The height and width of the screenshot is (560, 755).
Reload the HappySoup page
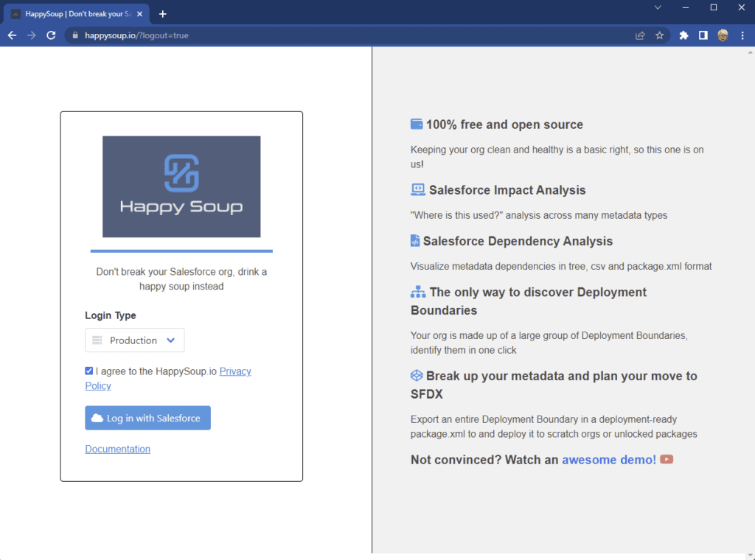coord(51,35)
